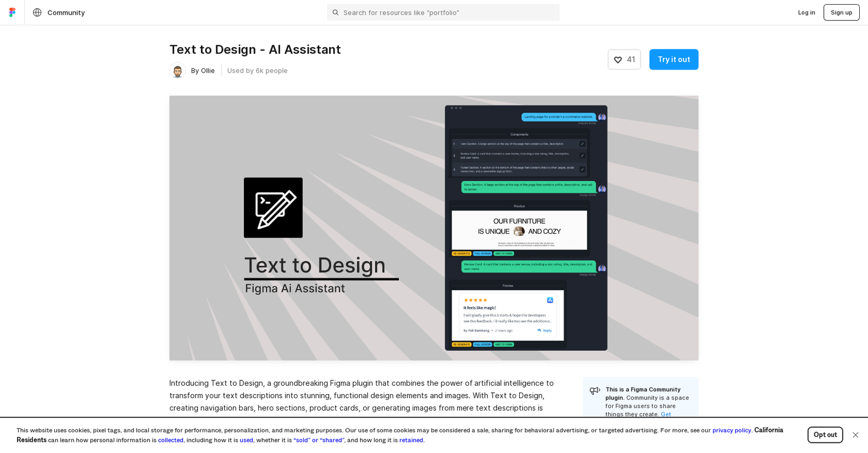Click the Try it out button
The height and width of the screenshot is (453, 868).
(674, 60)
